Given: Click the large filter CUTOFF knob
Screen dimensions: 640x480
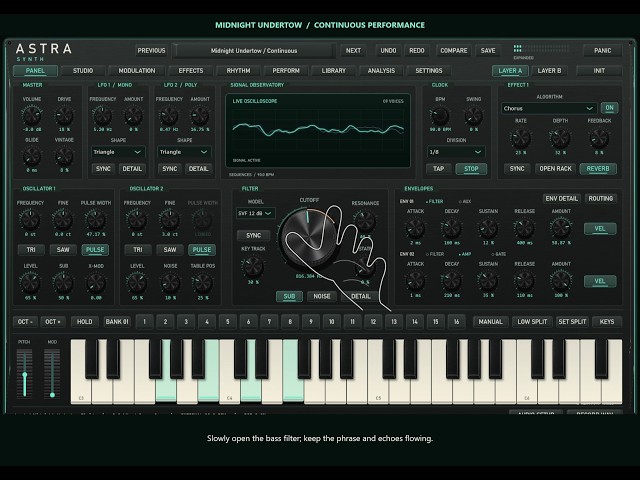Looking at the screenshot, I should (309, 238).
